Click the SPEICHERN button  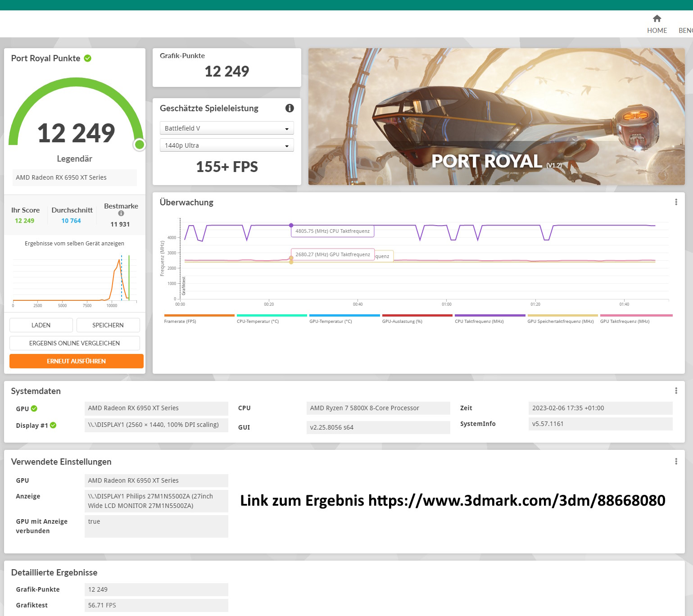[108, 325]
